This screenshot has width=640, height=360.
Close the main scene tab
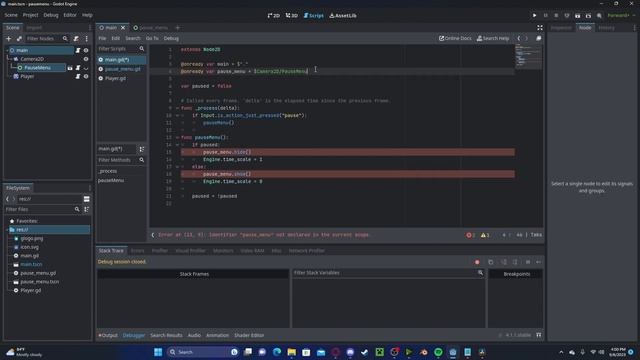pyautogui.click(x=122, y=28)
